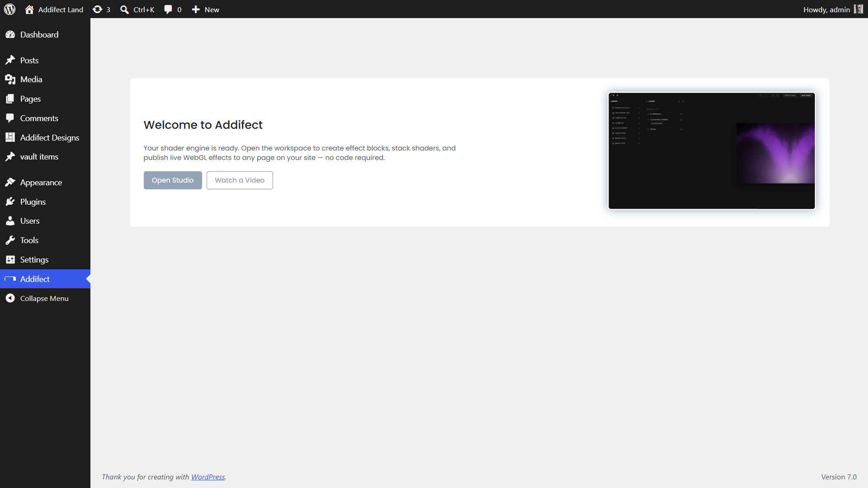Click the WordPress logo icon
The height and width of the screenshot is (488, 868).
[x=9, y=9]
